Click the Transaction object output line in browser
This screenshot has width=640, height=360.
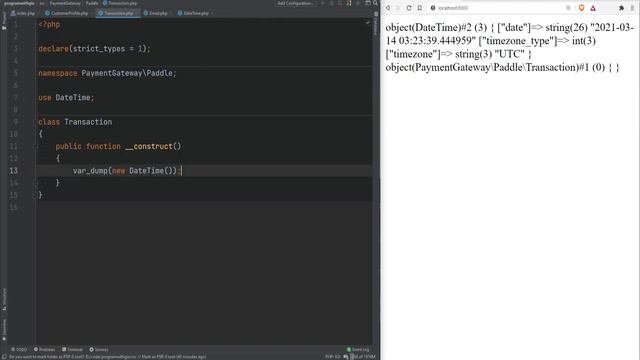502,67
